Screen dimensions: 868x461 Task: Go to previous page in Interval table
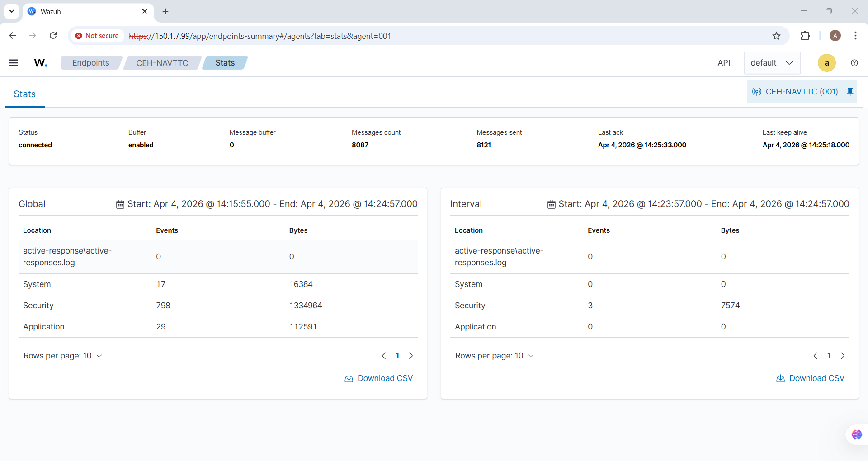coord(816,356)
